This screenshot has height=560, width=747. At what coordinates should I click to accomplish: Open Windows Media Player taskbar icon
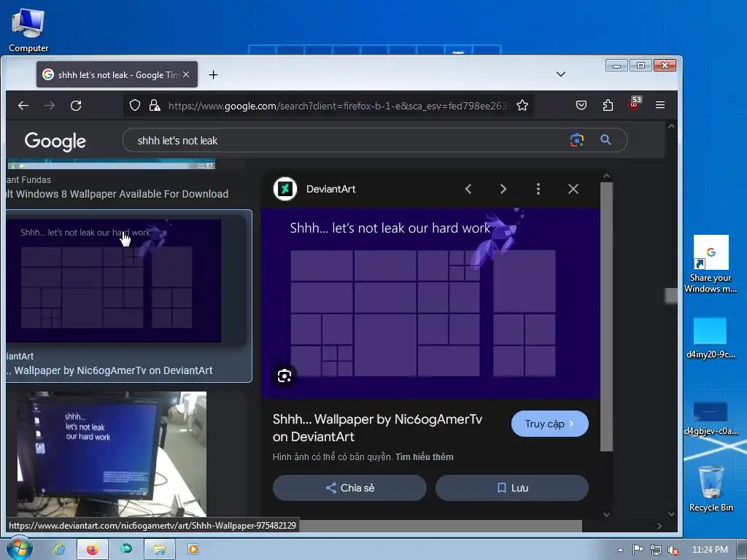tap(193, 549)
